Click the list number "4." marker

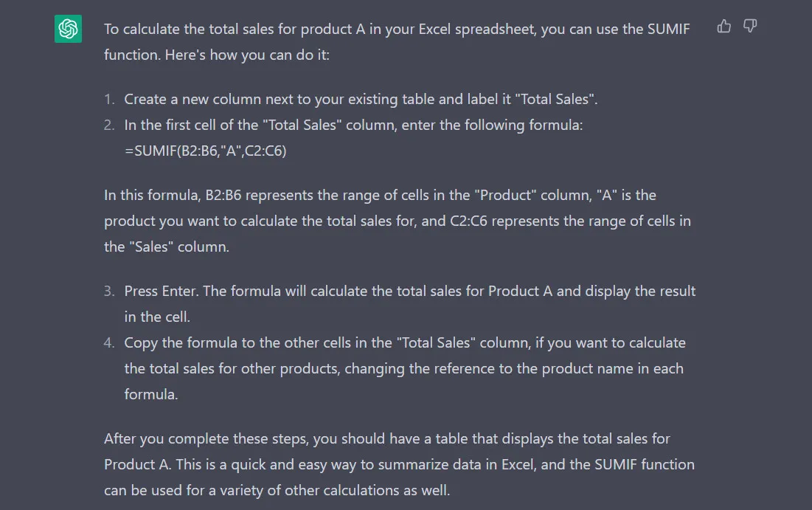pyautogui.click(x=109, y=342)
